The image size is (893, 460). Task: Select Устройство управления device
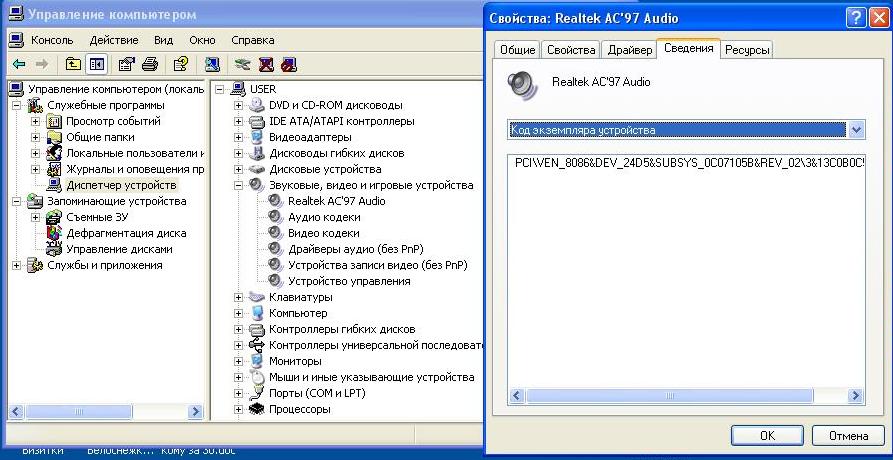click(349, 281)
